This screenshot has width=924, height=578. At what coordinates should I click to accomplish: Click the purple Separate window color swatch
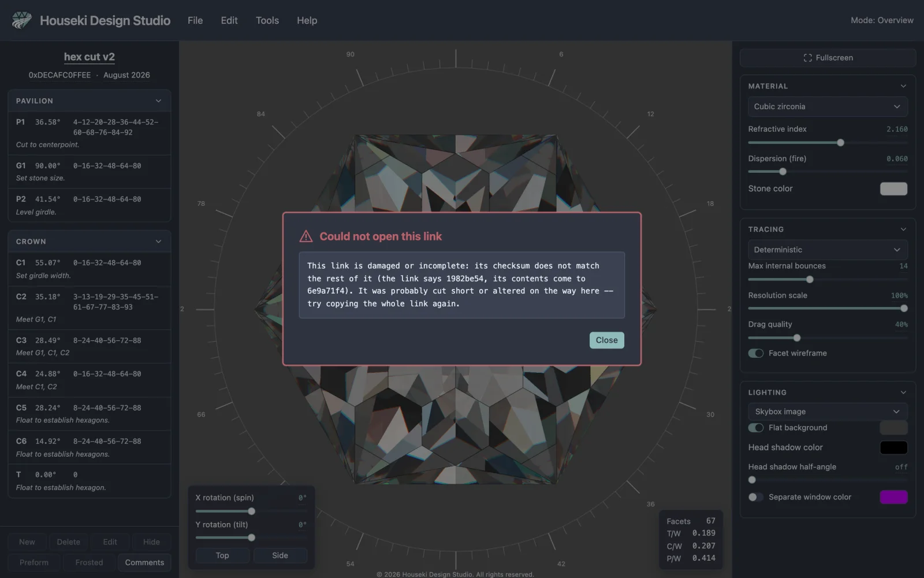click(x=893, y=497)
